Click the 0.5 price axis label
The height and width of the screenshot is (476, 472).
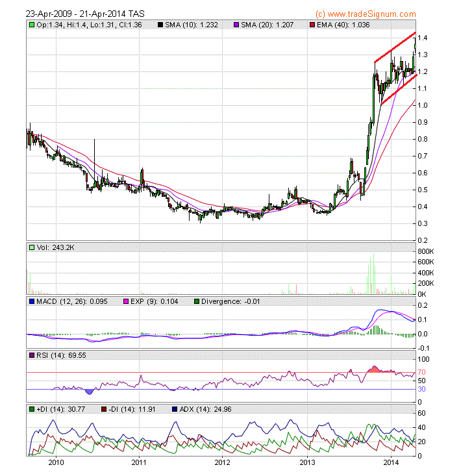point(422,190)
